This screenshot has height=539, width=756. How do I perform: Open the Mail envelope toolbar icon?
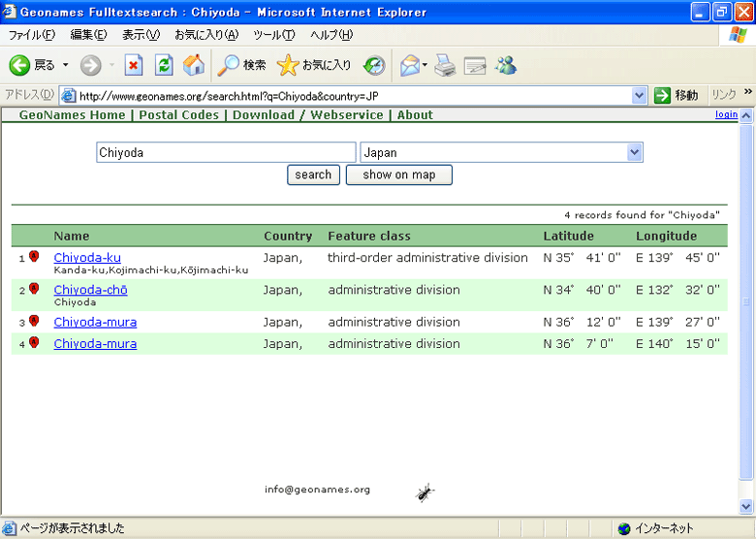point(410,65)
